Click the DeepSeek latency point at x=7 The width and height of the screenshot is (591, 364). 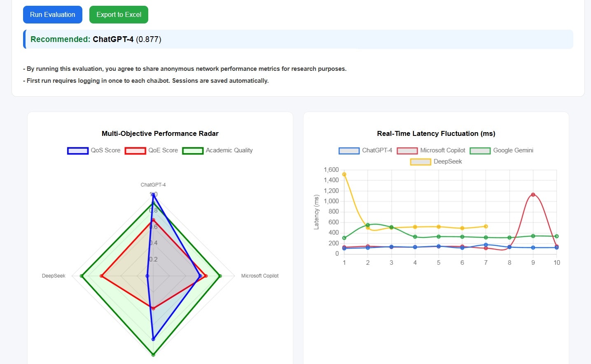[486, 226]
